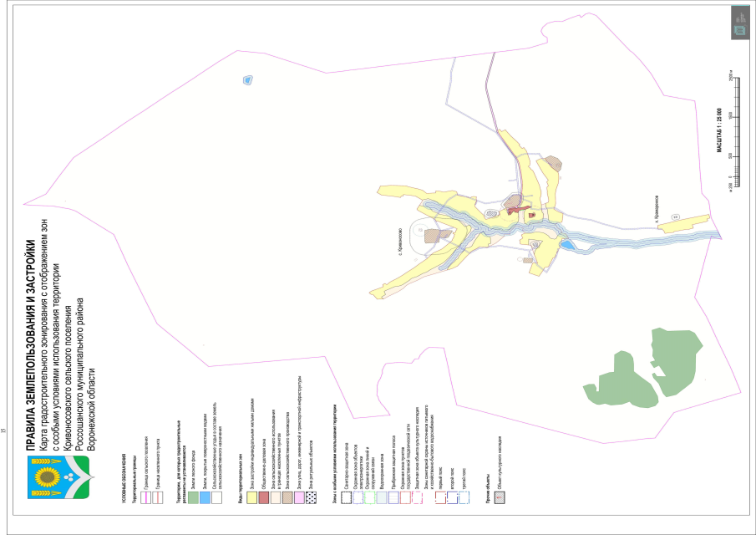756x535 pixels.
Task: Select the 'Объект культурного наследия' legend symbol
Action: tap(500, 497)
